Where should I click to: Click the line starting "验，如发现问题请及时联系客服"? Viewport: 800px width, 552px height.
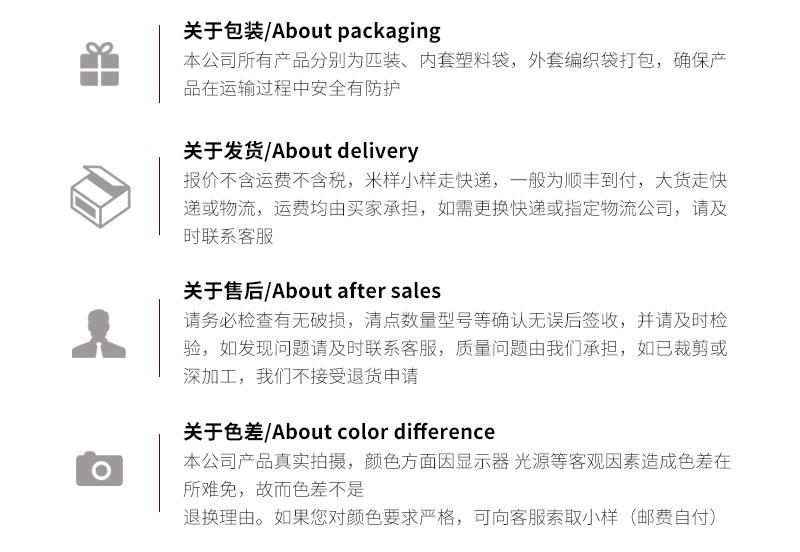pyautogui.click(x=455, y=349)
